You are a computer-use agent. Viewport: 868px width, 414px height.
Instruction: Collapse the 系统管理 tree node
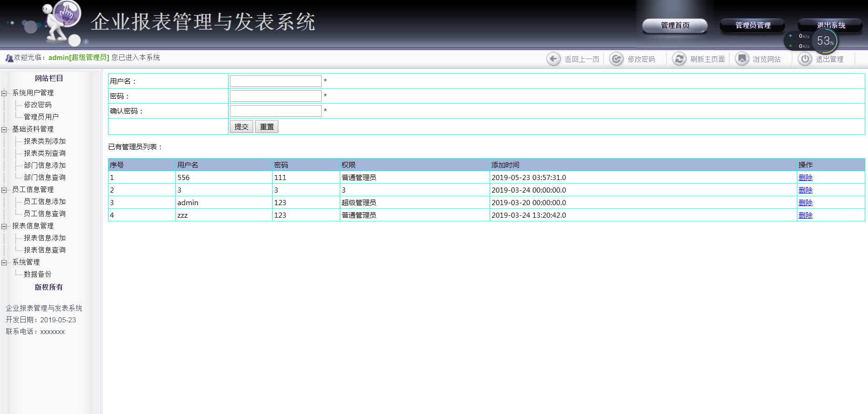click(4, 262)
